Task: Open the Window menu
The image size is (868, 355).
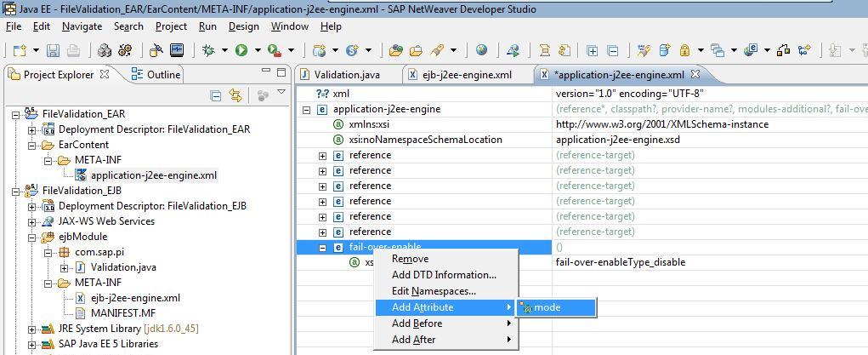Action: [x=290, y=26]
